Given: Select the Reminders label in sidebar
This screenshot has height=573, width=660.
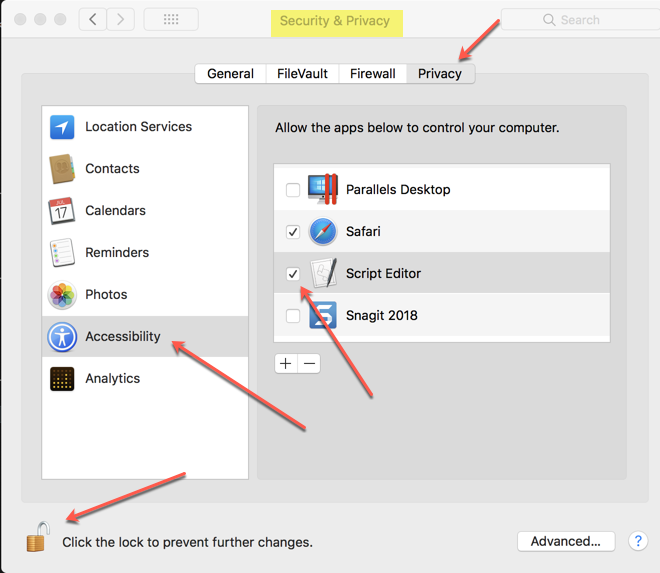Looking at the screenshot, I should click(x=117, y=253).
